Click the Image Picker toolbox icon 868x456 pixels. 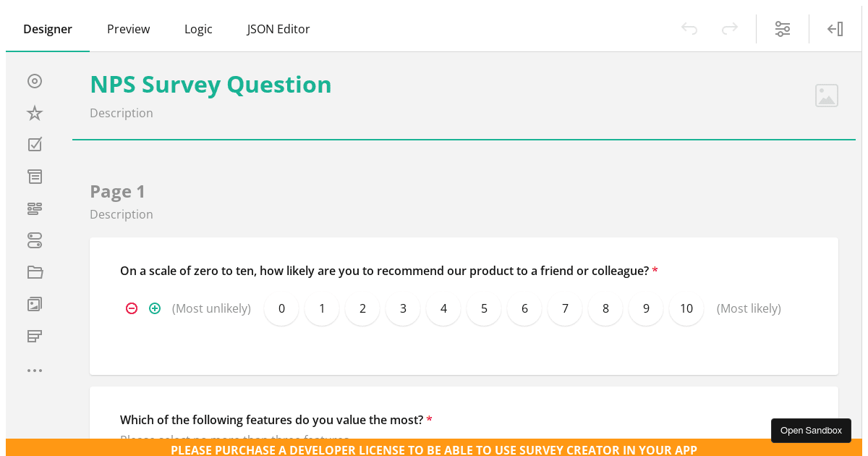coord(35,304)
